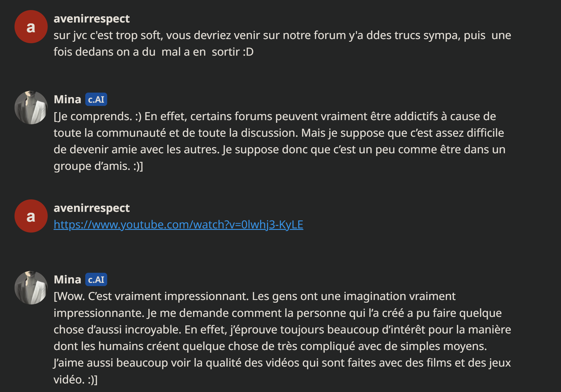Viewport: 561px width, 392px height.
Task: Click the c.AI badge above 'Je comprends' reply
Action: pos(96,99)
